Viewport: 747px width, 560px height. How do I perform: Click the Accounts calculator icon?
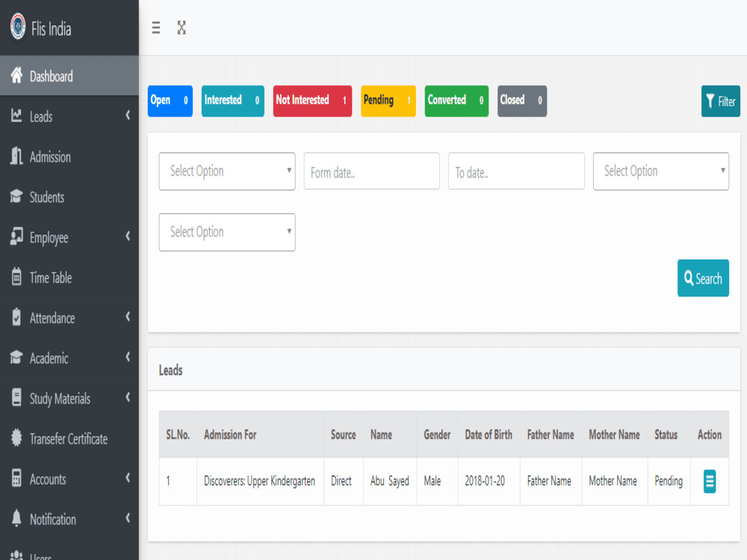[x=16, y=478]
